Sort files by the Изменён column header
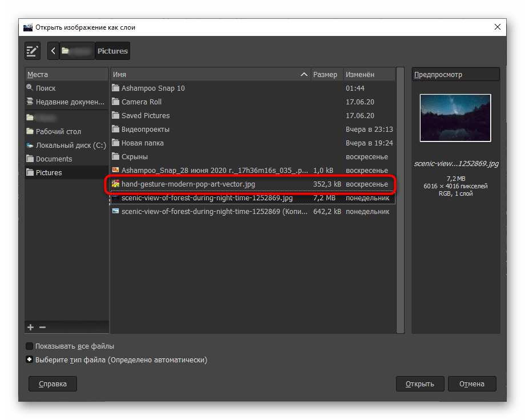The height and width of the screenshot is (420, 525). [369, 74]
